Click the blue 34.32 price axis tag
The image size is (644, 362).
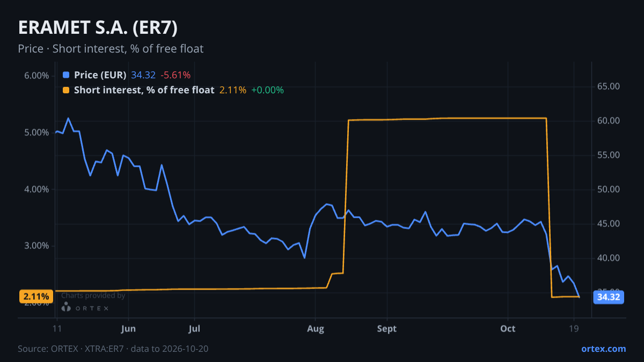pos(609,297)
